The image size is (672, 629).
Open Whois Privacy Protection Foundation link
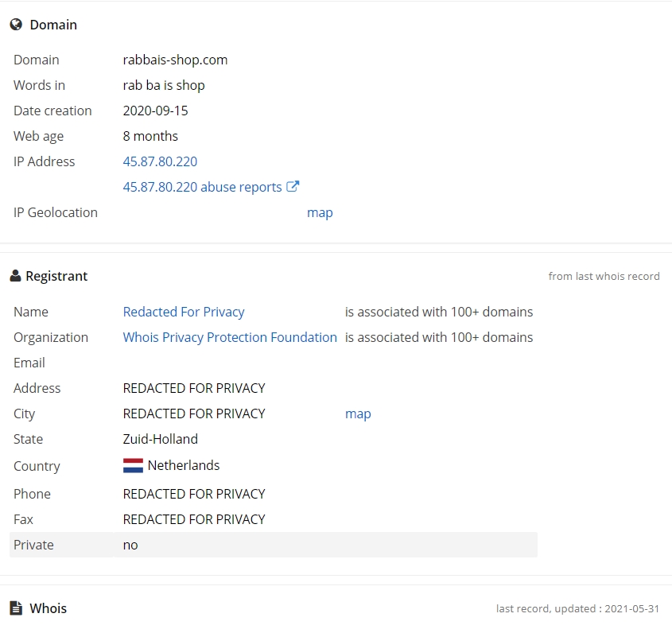click(x=230, y=337)
